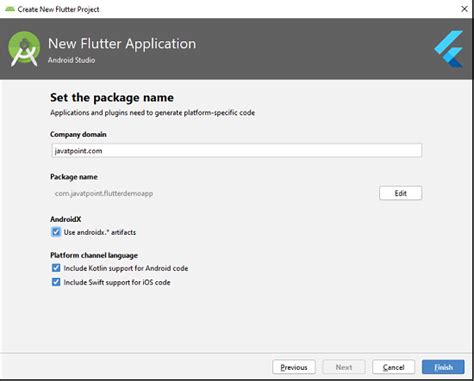
Task: Click the Android Studio logo in the header
Action: click(x=24, y=49)
